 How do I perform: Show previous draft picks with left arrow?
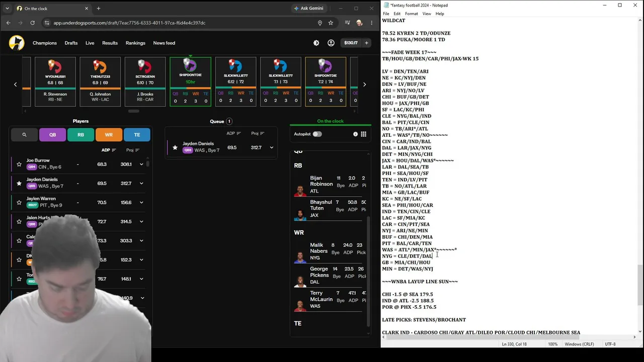[x=15, y=84]
